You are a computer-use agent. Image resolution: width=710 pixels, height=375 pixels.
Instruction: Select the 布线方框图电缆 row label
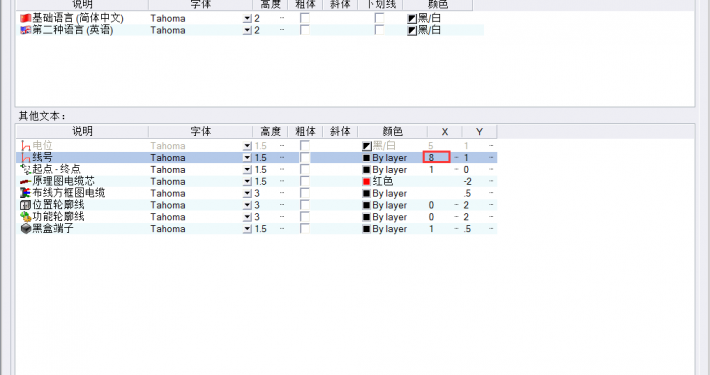tap(69, 193)
